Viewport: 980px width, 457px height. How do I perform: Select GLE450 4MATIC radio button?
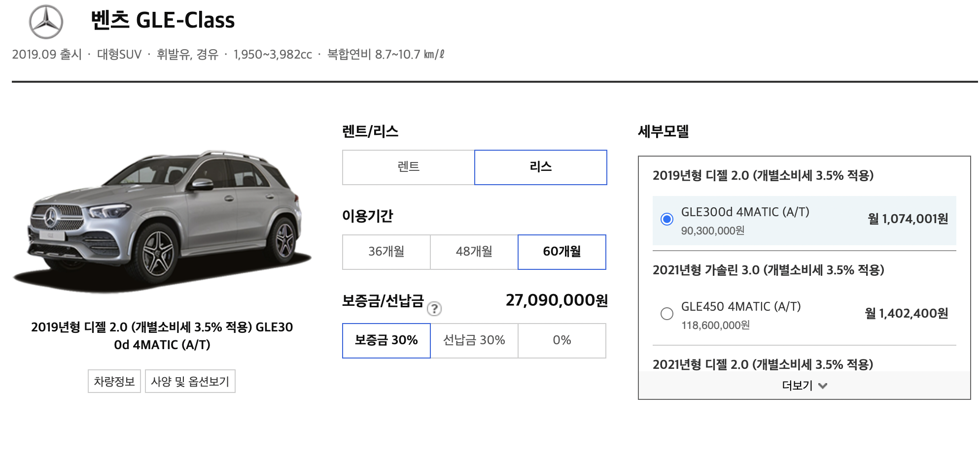tap(667, 314)
